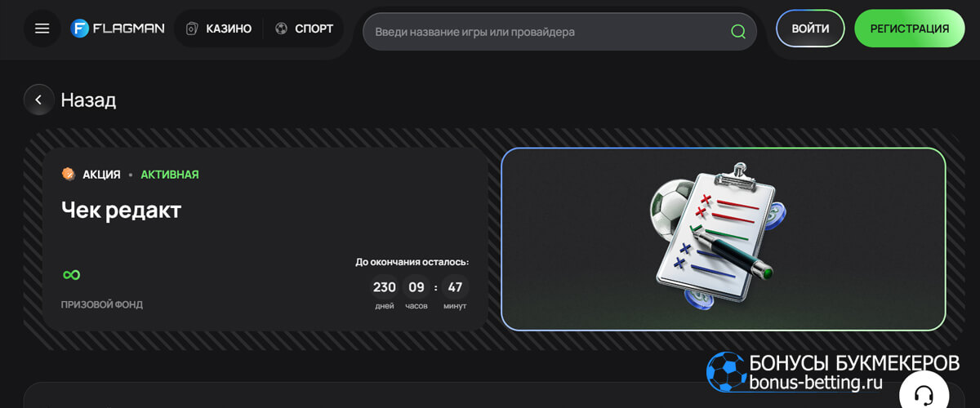Click the orange promotion badge icon
This screenshot has height=408, width=980.
[x=69, y=174]
